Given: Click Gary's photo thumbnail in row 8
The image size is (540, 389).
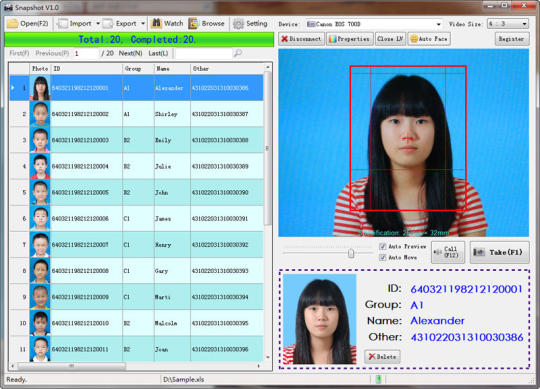Looking at the screenshot, I should pyautogui.click(x=40, y=271).
